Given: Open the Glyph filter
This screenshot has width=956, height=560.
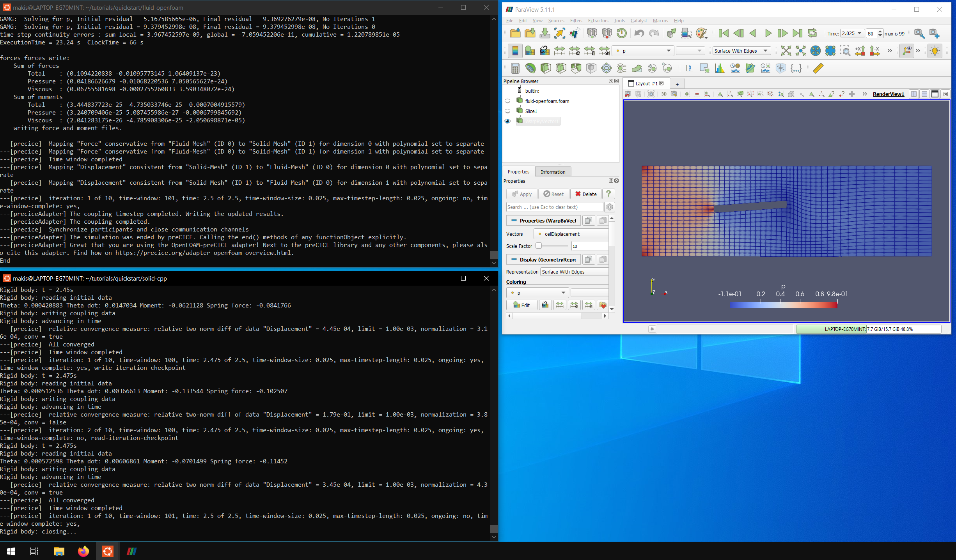Looking at the screenshot, I should click(607, 68).
